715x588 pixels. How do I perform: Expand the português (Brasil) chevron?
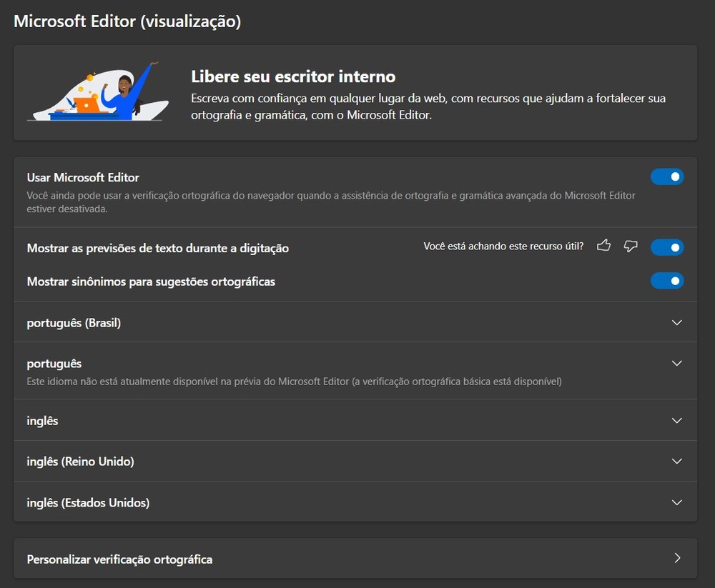coord(677,322)
